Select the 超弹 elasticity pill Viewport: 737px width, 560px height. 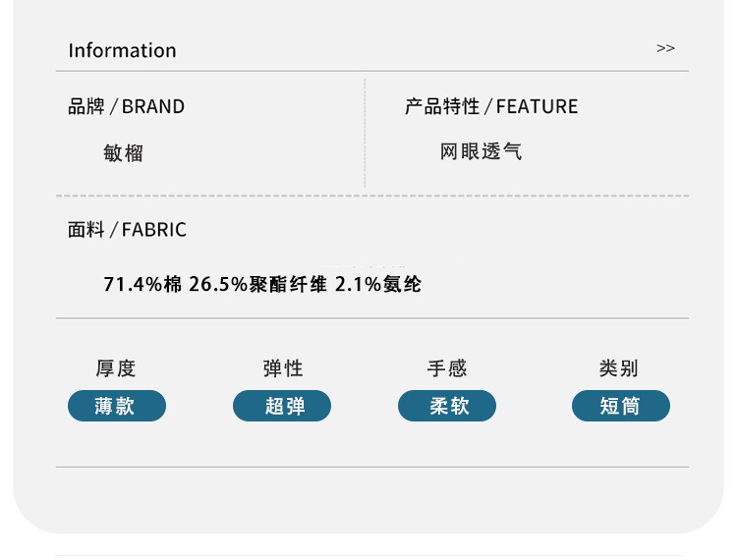[x=282, y=406]
